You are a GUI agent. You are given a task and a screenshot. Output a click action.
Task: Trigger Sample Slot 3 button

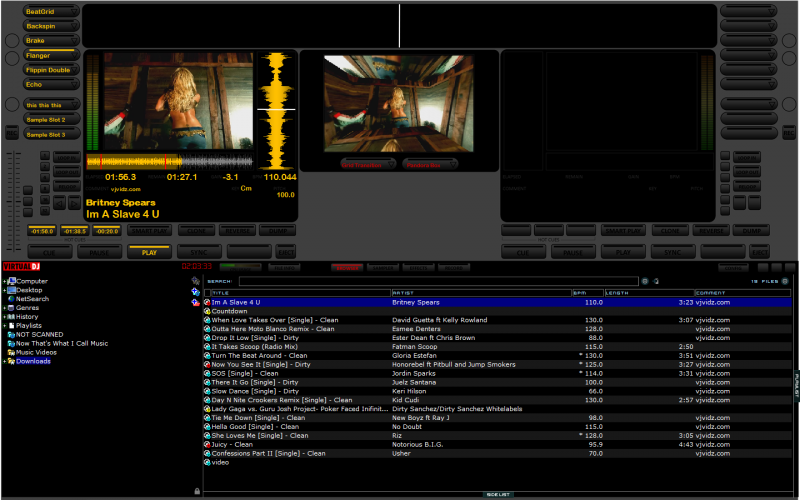51,135
